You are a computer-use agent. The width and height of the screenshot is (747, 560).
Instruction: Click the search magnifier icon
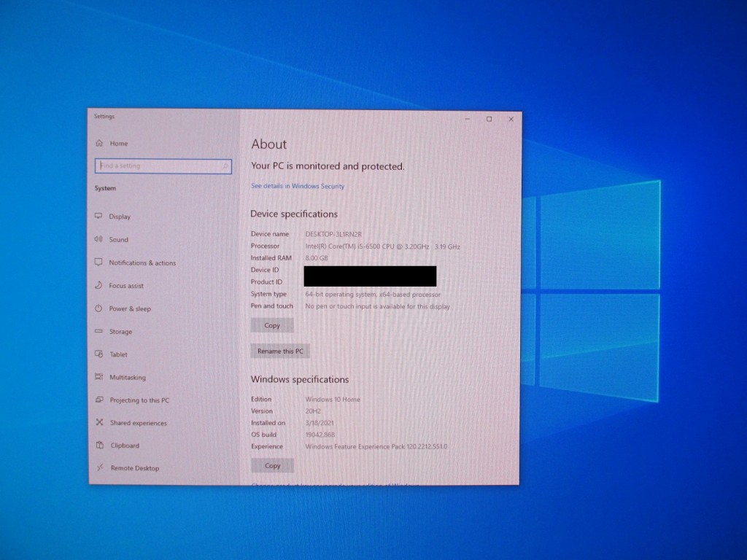[225, 166]
